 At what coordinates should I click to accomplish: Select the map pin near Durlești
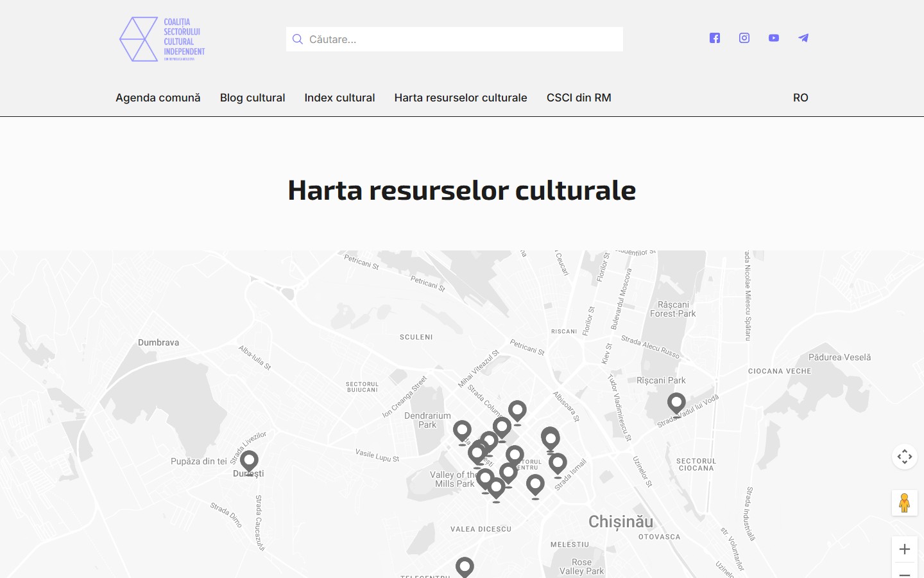(x=249, y=462)
